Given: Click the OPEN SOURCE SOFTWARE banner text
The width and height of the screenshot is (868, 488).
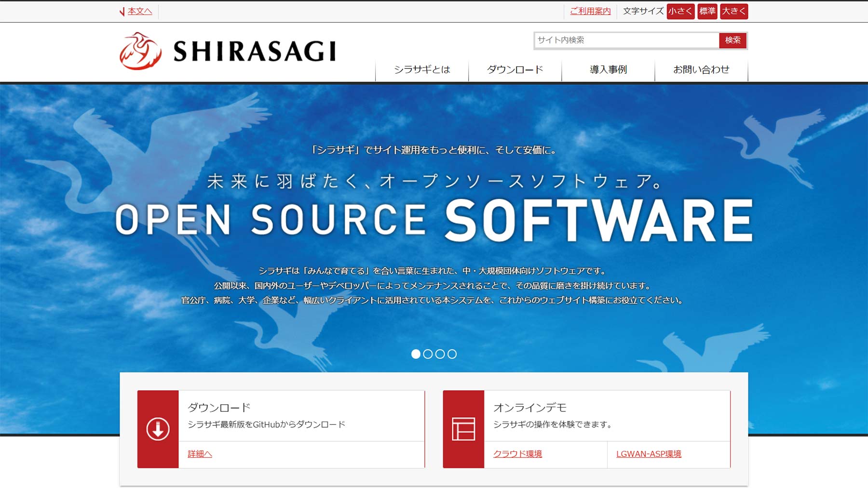Looking at the screenshot, I should (x=434, y=220).
